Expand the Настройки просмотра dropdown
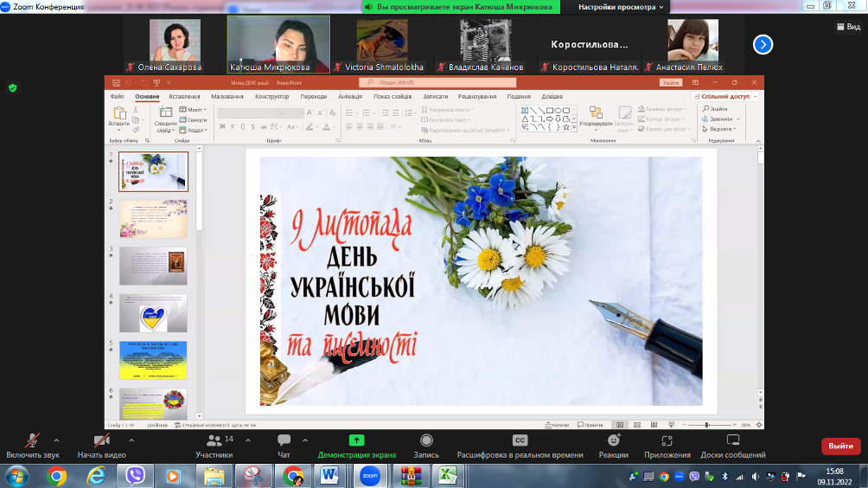 point(622,7)
